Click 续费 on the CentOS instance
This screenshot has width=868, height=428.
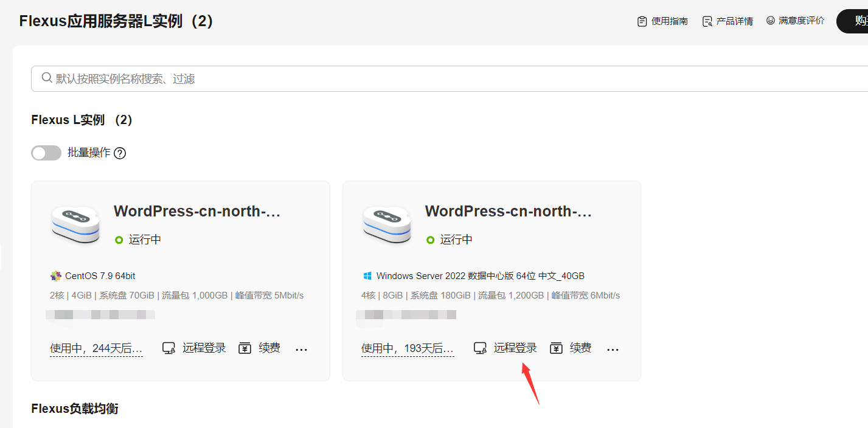point(269,348)
